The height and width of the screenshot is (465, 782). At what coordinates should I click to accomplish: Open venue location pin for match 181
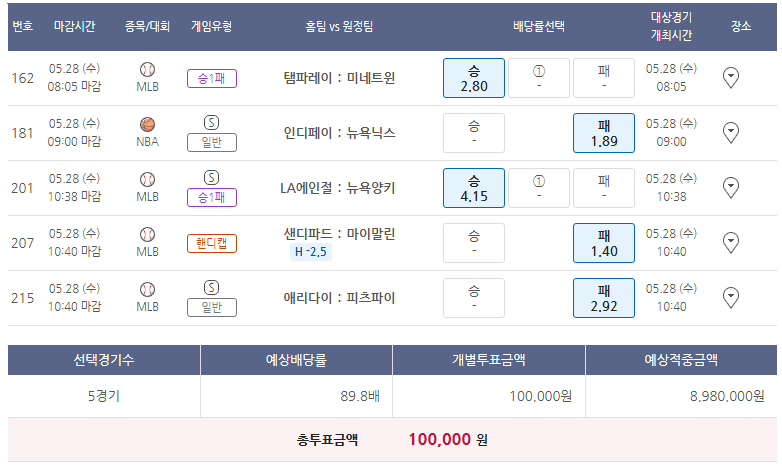tap(731, 133)
